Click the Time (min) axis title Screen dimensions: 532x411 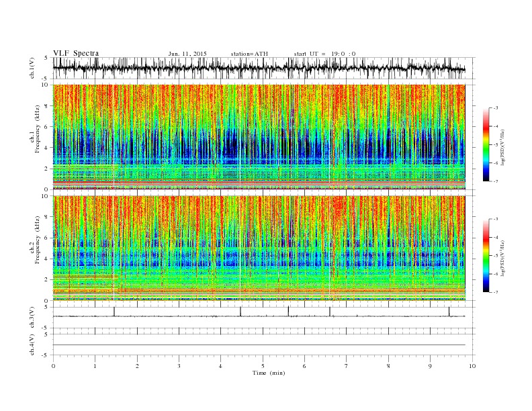[269, 373]
